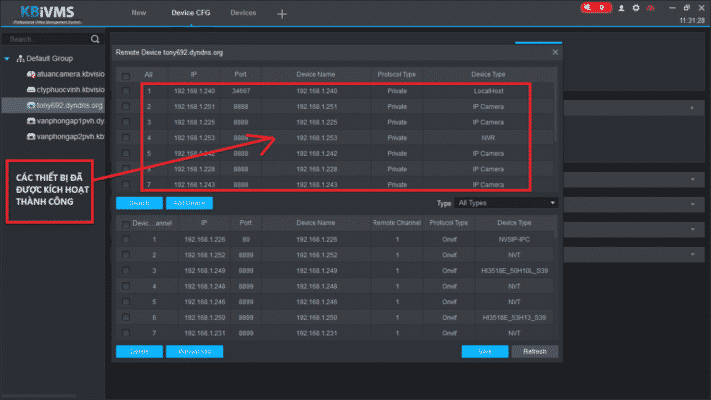Click the HI3518E_53H13_S39 device type cell
Viewport: 711px width, 400px height.
pyautogui.click(x=514, y=317)
